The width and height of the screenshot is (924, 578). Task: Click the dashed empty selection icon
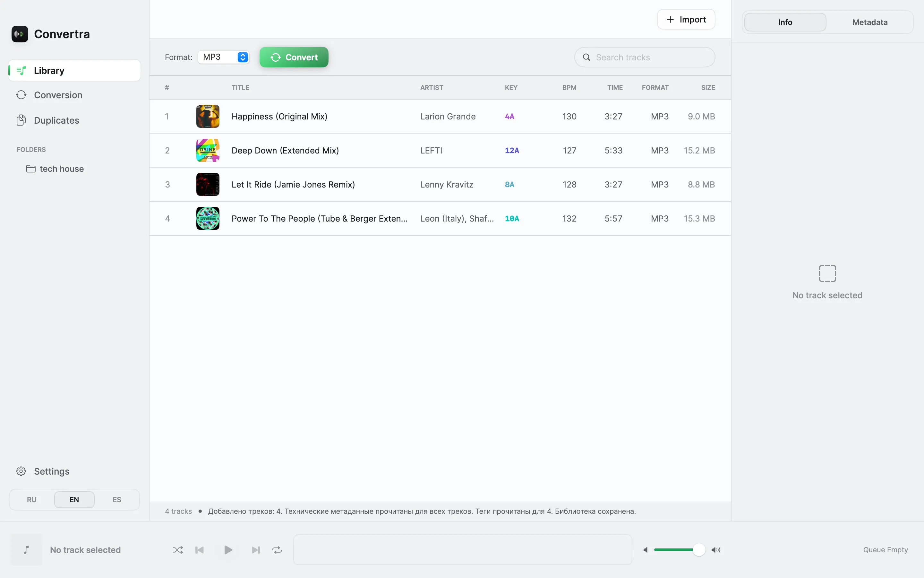point(827,273)
